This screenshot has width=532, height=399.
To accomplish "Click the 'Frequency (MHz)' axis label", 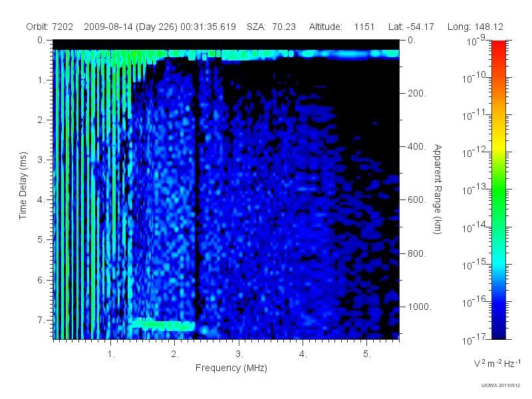I will click(231, 368).
